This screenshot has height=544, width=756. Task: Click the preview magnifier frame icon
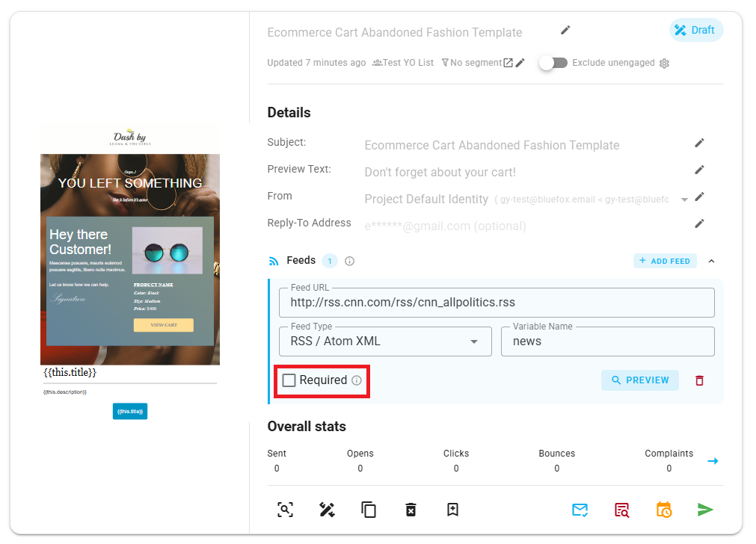(x=286, y=510)
